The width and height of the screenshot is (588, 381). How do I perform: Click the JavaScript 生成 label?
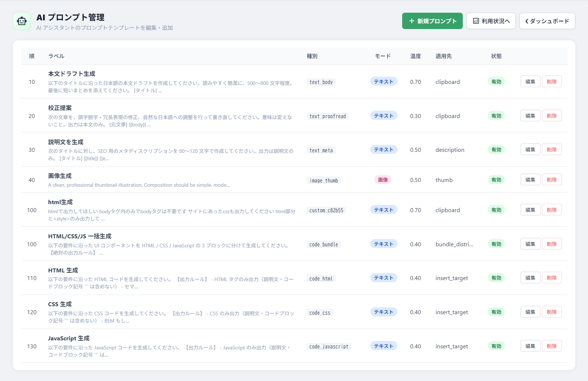tap(69, 338)
